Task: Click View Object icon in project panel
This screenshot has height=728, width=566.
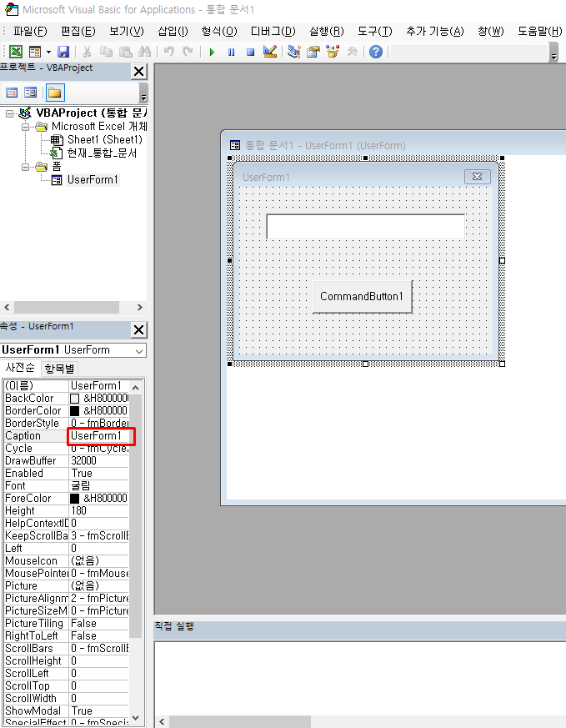Action: 31,93
